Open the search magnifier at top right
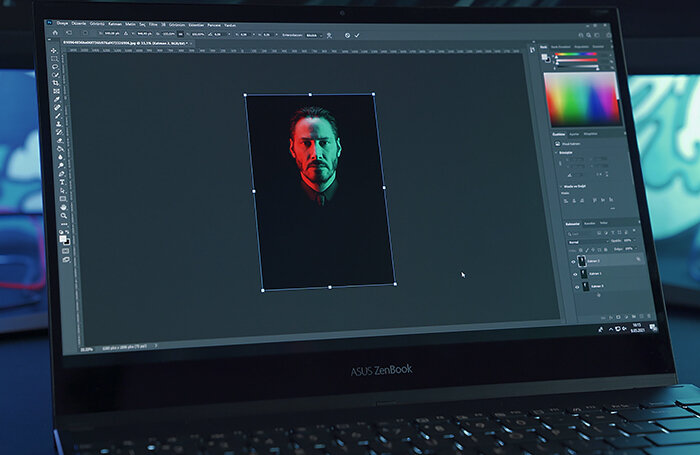This screenshot has width=700, height=455. (x=588, y=35)
